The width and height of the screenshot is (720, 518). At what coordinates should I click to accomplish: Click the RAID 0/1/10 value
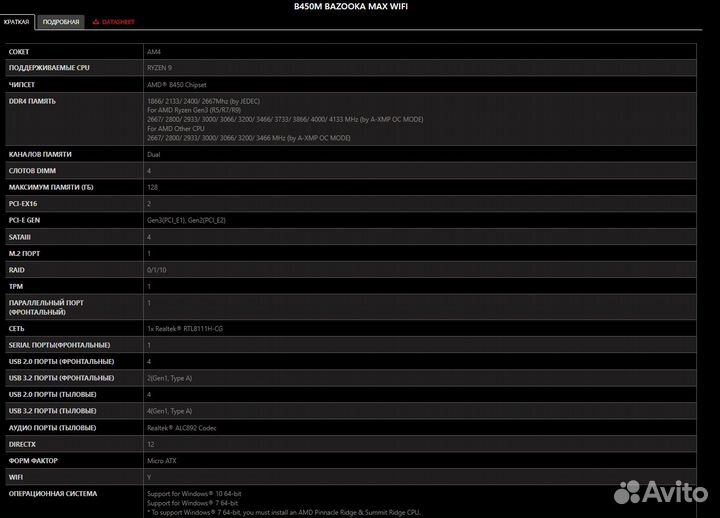point(157,270)
